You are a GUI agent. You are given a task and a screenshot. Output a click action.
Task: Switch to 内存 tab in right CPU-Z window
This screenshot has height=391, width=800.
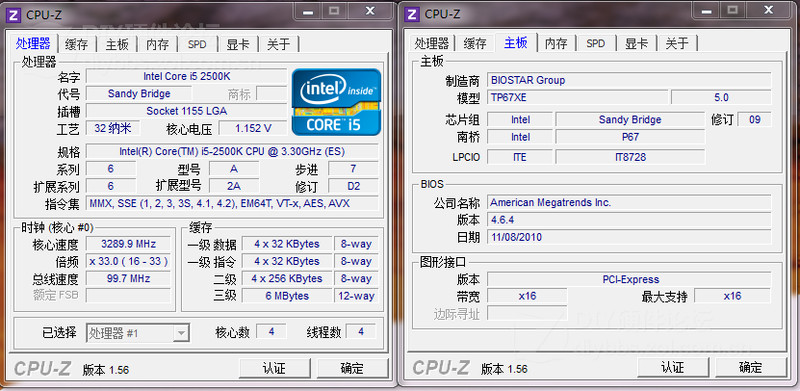coord(556,44)
